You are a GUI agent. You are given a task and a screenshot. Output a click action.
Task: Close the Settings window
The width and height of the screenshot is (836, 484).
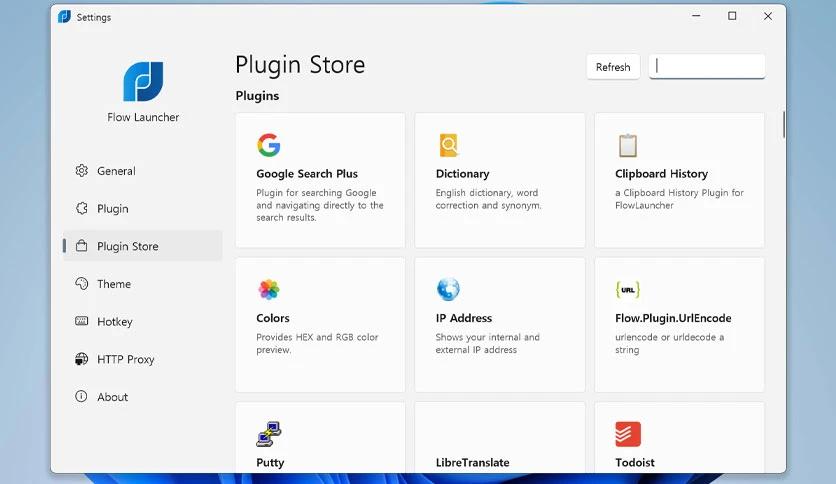[768, 17]
